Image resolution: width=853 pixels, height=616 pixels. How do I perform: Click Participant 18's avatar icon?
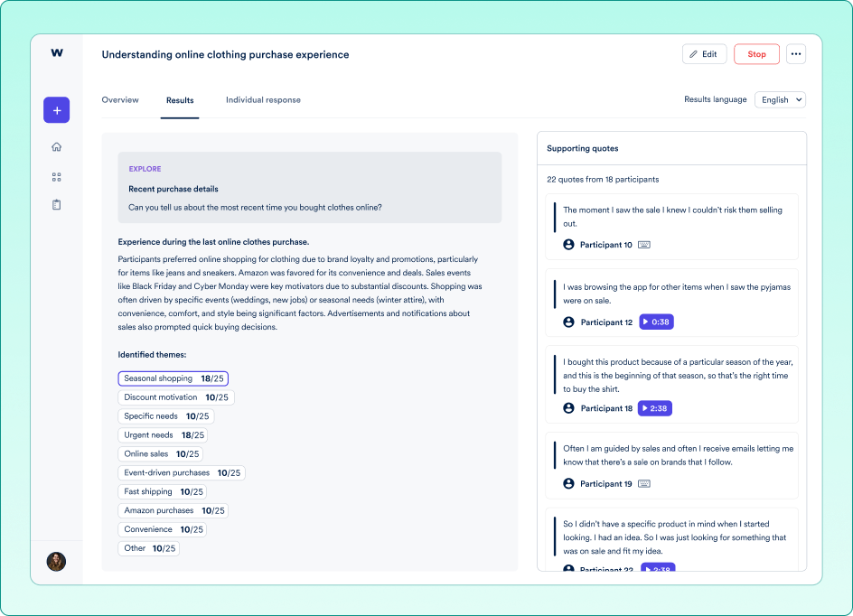tap(568, 408)
